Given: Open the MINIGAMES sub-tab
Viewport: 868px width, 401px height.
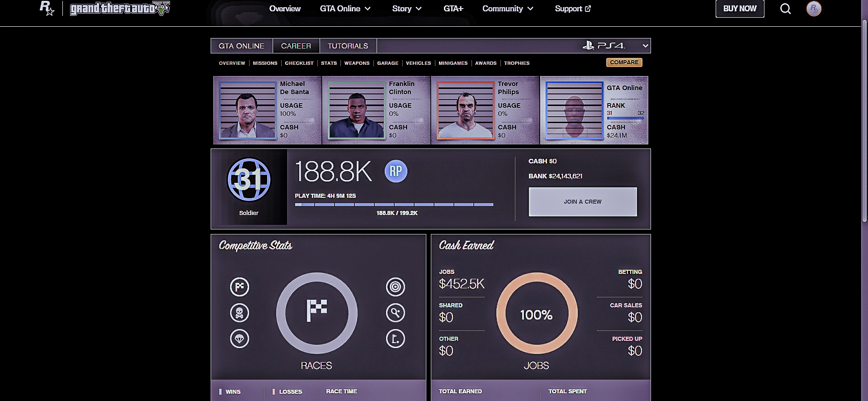Looking at the screenshot, I should coord(453,63).
